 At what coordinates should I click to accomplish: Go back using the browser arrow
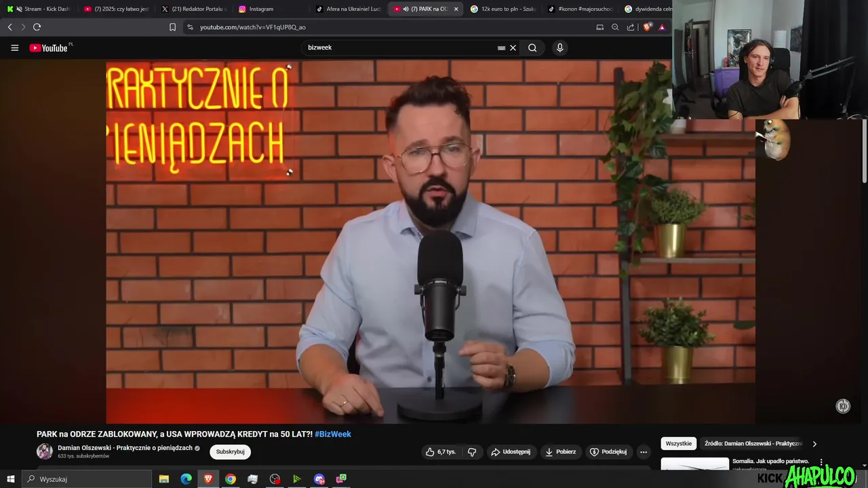pos(9,27)
